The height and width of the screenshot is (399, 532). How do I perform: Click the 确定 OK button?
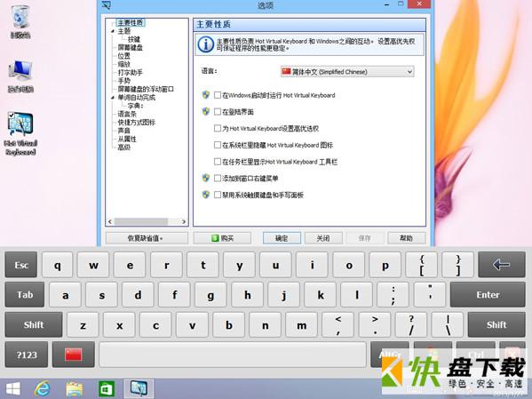282,238
